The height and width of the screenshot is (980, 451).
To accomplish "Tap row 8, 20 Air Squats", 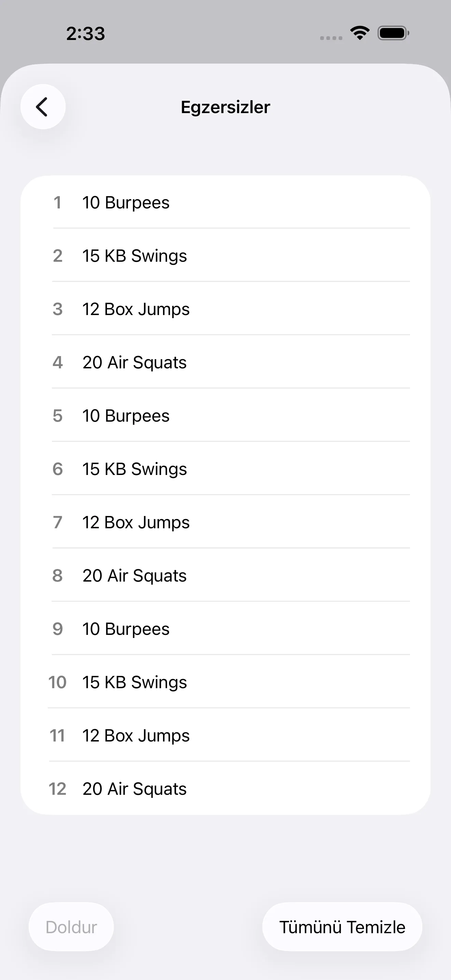I will (225, 575).
